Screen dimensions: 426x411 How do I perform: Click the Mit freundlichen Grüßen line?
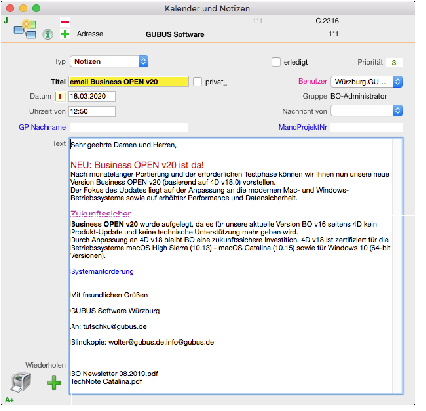coord(109,295)
